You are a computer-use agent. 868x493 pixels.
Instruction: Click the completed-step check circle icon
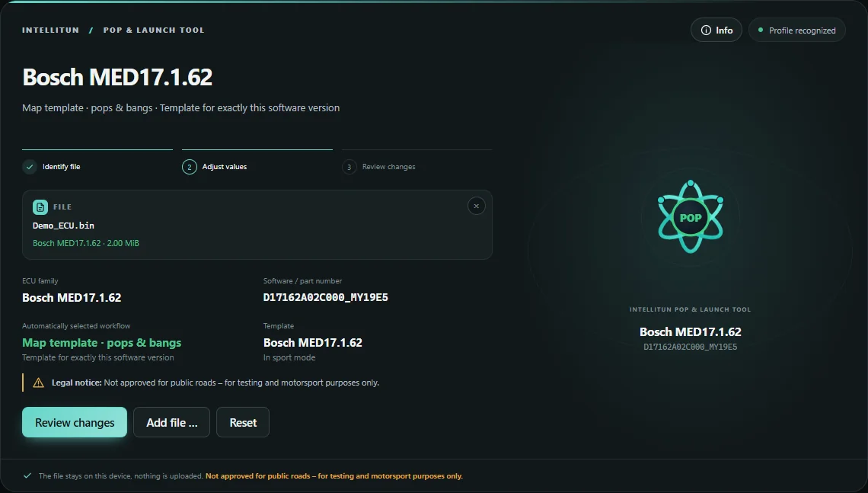[30, 167]
